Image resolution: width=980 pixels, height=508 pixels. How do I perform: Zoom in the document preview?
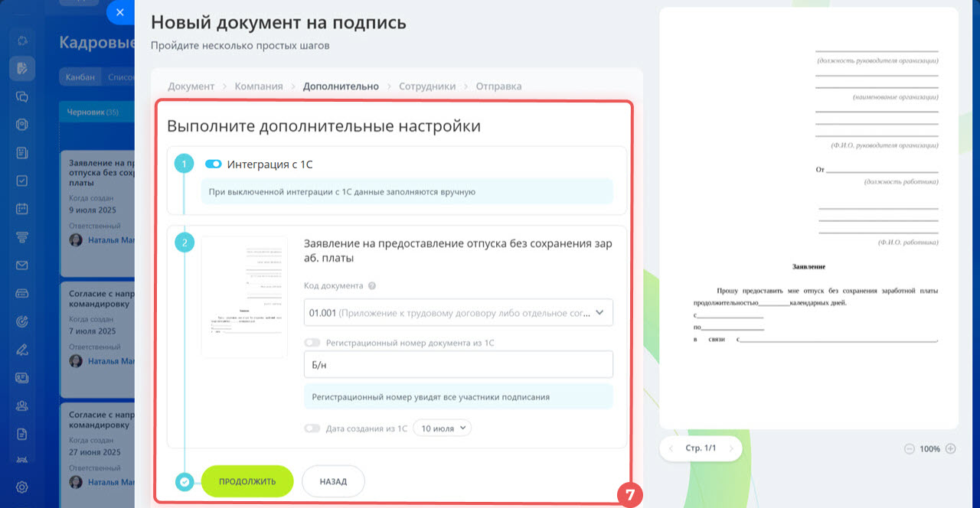[951, 449]
